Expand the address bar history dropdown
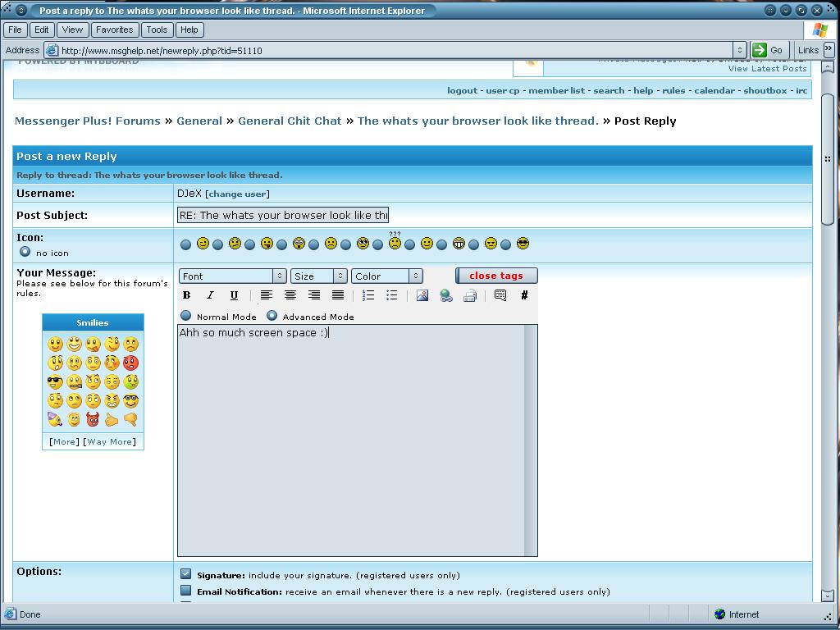The image size is (840, 630). 740,50
